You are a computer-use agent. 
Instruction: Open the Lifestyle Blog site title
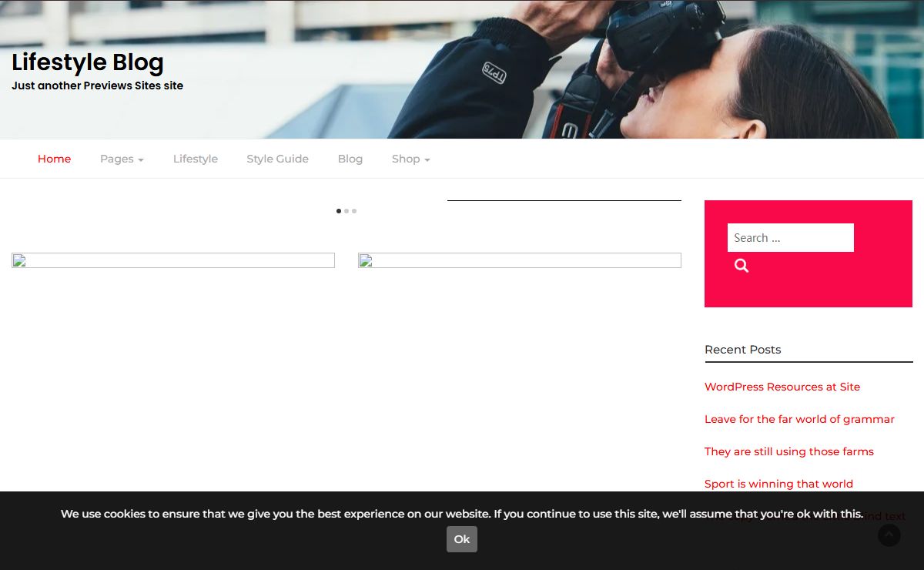click(x=88, y=62)
